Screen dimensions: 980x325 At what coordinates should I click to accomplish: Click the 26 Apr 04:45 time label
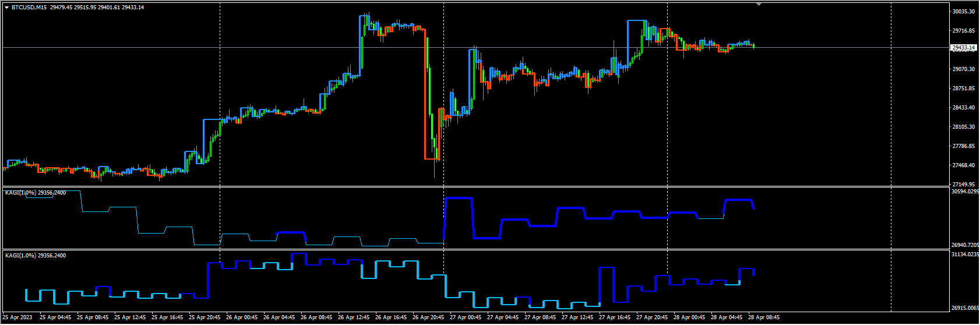pos(279,318)
